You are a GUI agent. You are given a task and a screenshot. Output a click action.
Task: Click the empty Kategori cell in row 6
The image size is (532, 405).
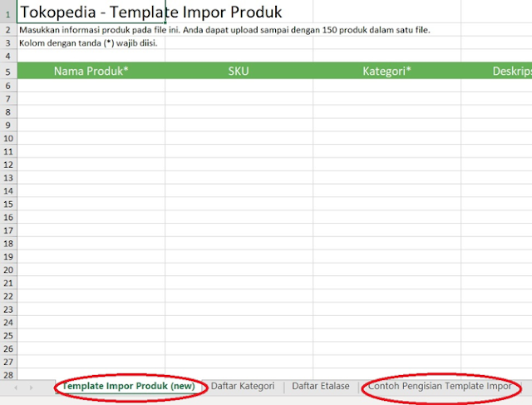click(x=387, y=86)
